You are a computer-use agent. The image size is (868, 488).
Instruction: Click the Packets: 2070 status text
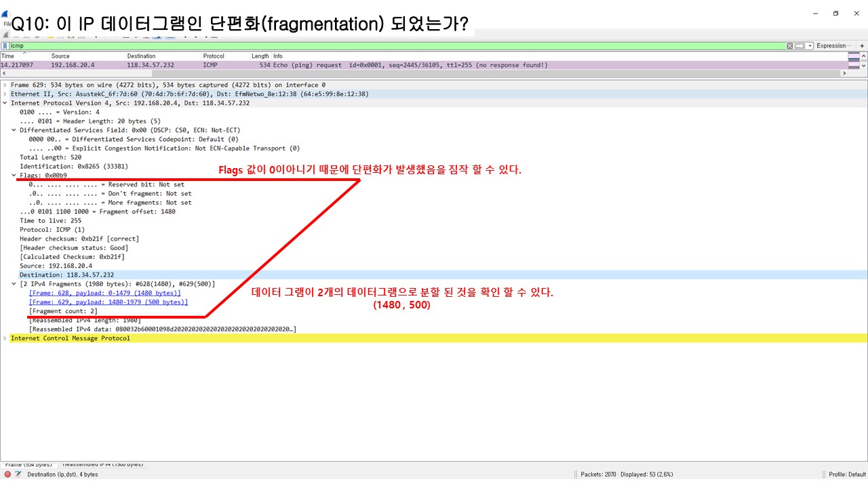[x=627, y=474]
